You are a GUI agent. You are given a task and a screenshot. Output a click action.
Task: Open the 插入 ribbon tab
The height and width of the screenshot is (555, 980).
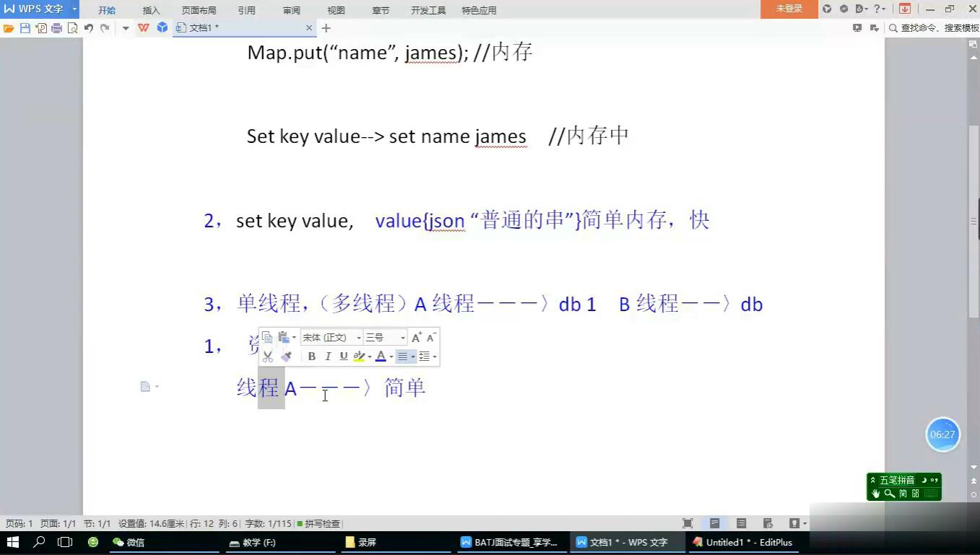pos(151,10)
